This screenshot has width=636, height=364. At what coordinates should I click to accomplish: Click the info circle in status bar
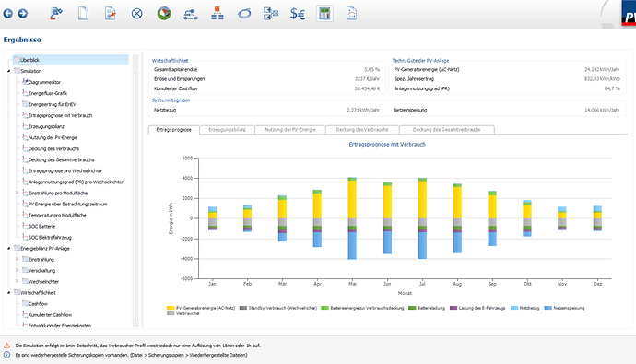pyautogui.click(x=6, y=355)
